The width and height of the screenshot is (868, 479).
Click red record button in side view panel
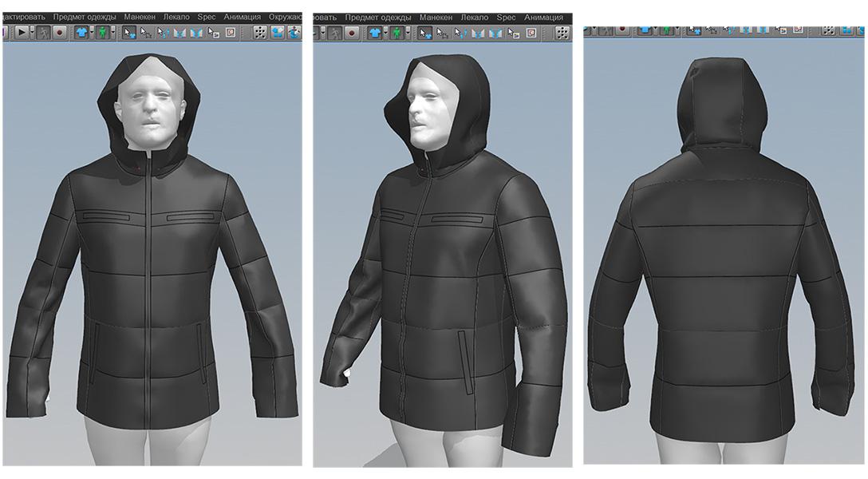pos(352,33)
